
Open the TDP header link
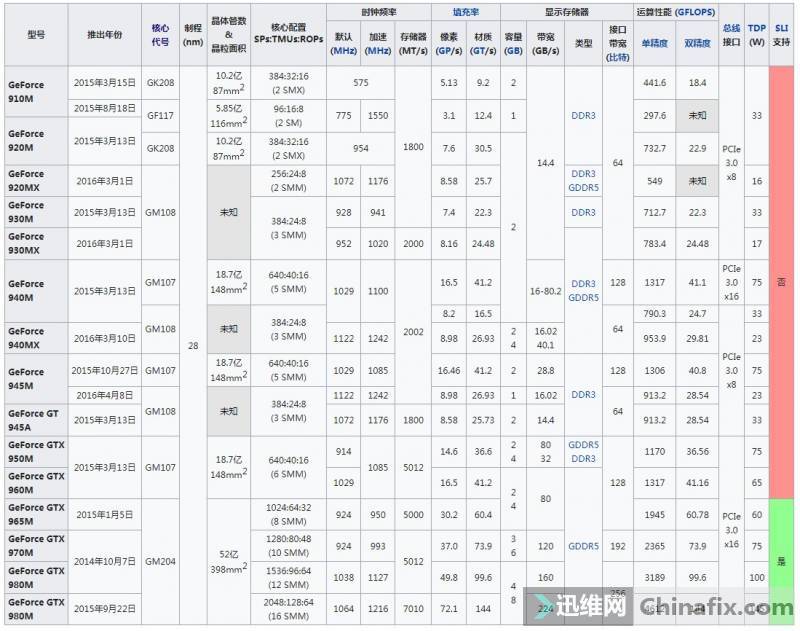[757, 28]
